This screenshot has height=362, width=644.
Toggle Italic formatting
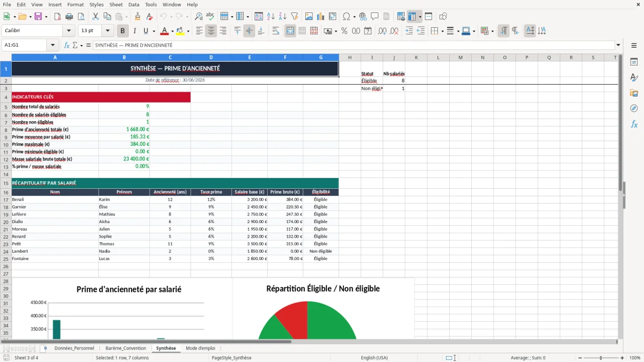[134, 31]
